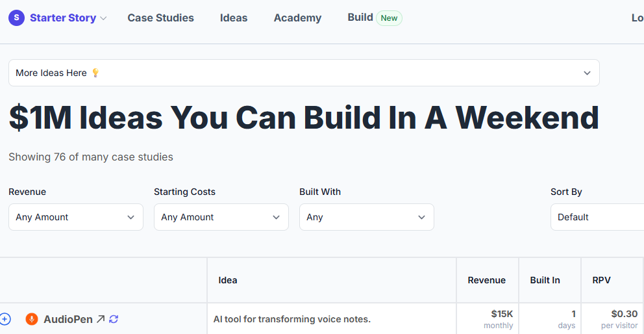This screenshot has height=334, width=644.
Task: Click the Built In column header
Action: coord(545,281)
